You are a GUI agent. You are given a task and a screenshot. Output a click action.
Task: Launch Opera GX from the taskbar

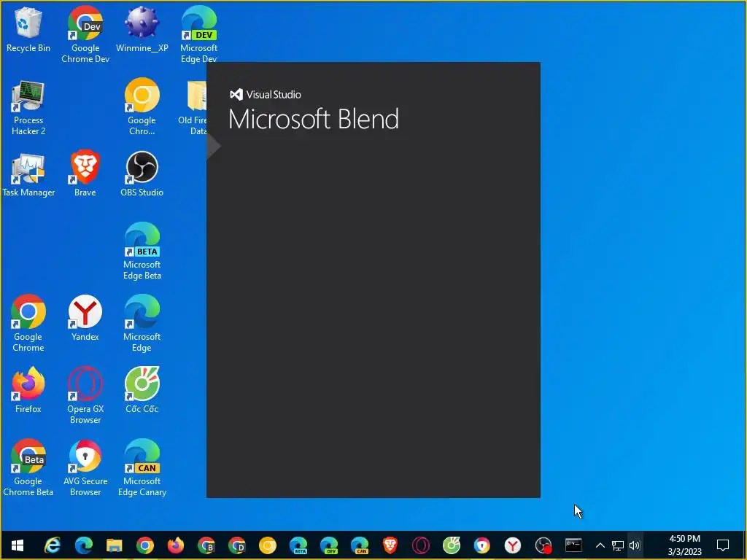pos(421,545)
